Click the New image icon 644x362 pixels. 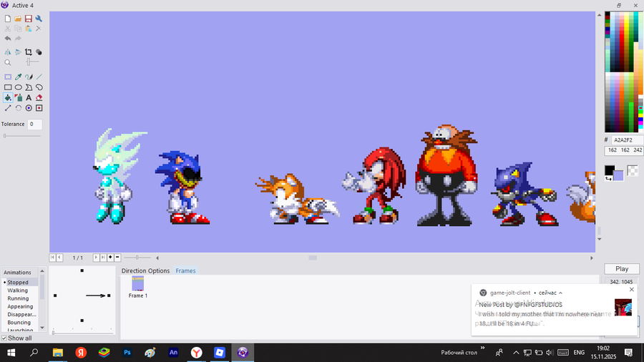point(8,19)
